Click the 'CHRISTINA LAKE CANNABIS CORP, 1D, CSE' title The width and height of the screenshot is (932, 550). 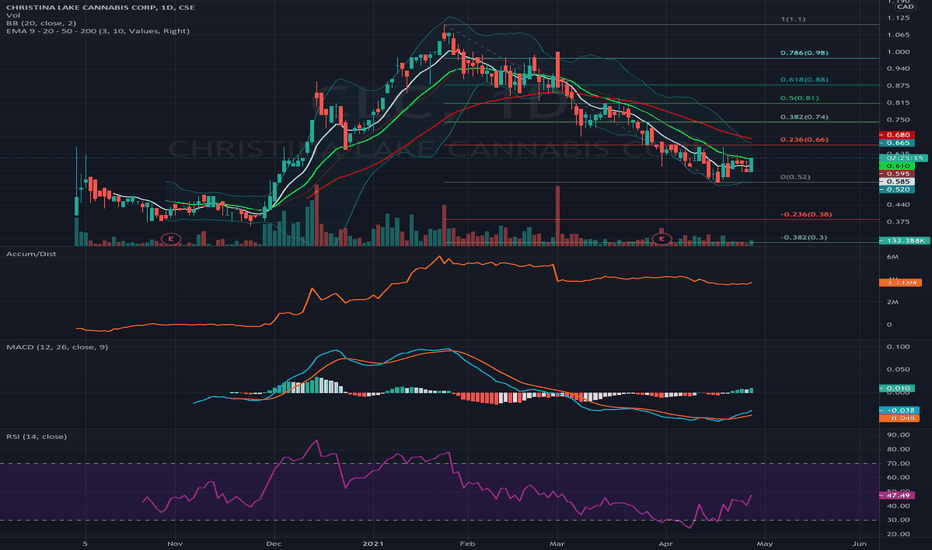[100, 7]
